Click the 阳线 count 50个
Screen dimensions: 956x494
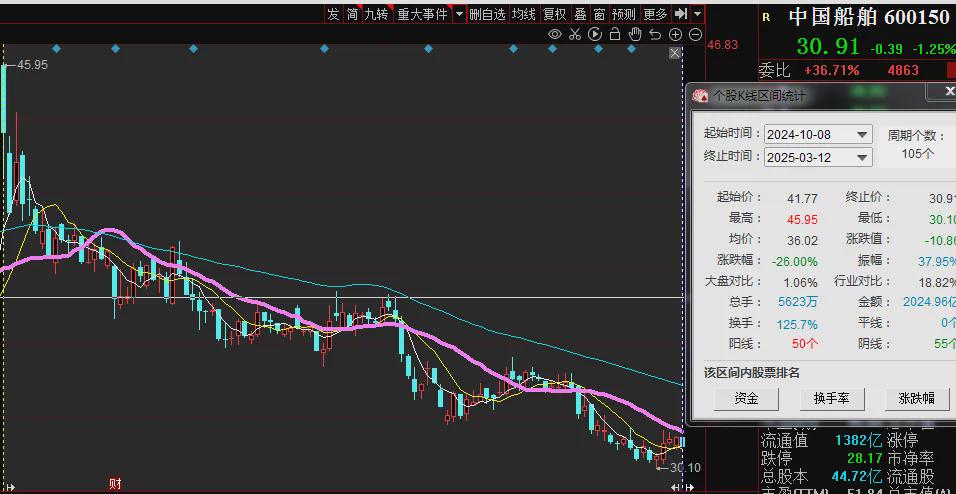805,344
